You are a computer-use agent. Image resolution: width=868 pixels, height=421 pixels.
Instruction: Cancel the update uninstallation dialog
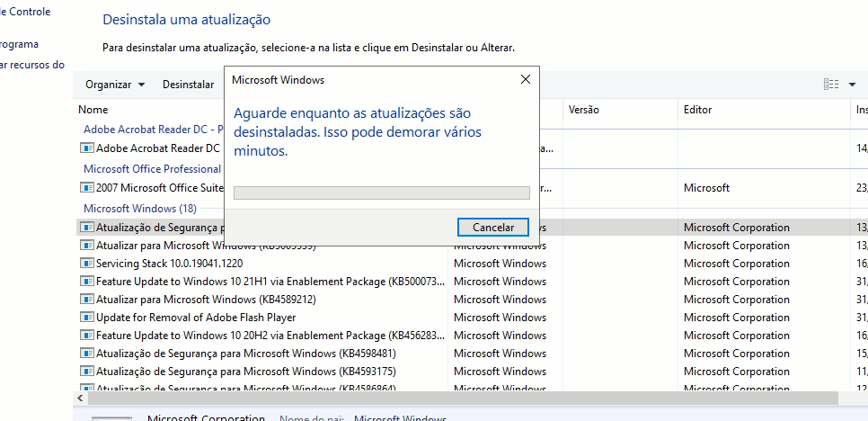pyautogui.click(x=492, y=227)
